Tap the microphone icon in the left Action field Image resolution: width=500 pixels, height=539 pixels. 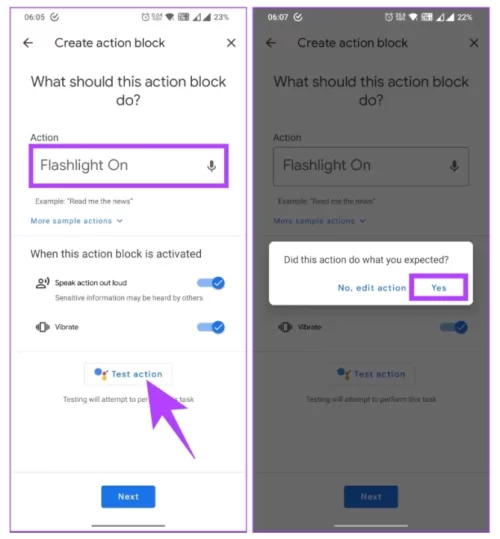point(211,166)
